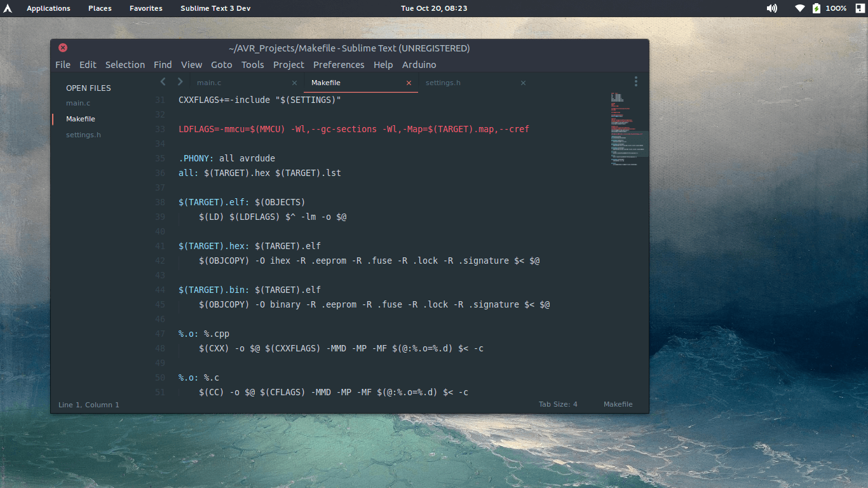Select Makefile in the Open Files sidebar
The width and height of the screenshot is (868, 488).
coord(81,119)
